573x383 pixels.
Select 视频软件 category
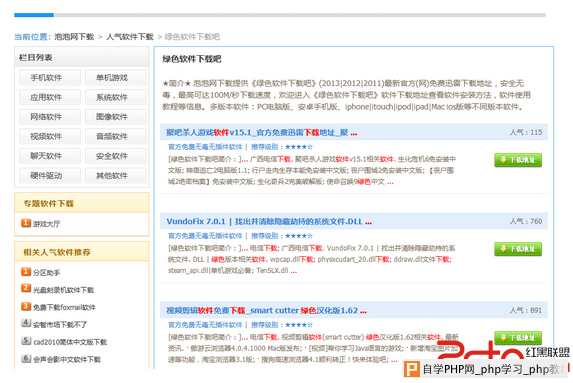coord(50,136)
